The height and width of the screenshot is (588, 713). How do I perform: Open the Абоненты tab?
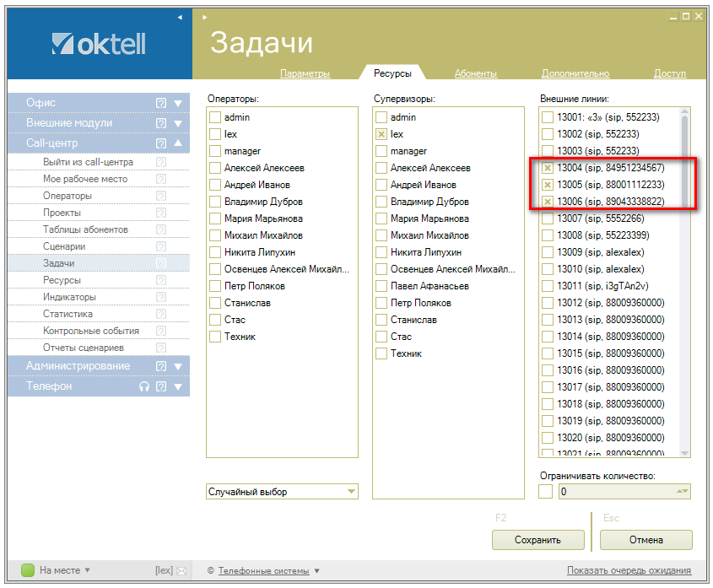click(475, 73)
